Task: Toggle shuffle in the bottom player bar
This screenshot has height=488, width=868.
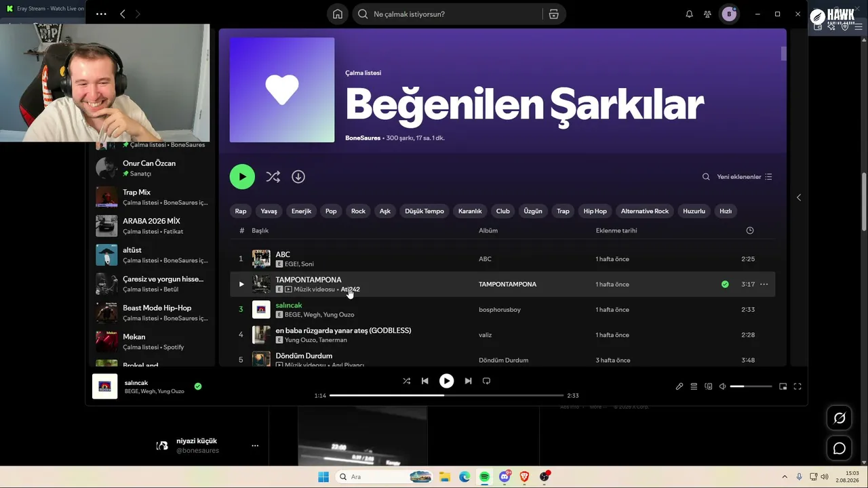Action: tap(406, 381)
